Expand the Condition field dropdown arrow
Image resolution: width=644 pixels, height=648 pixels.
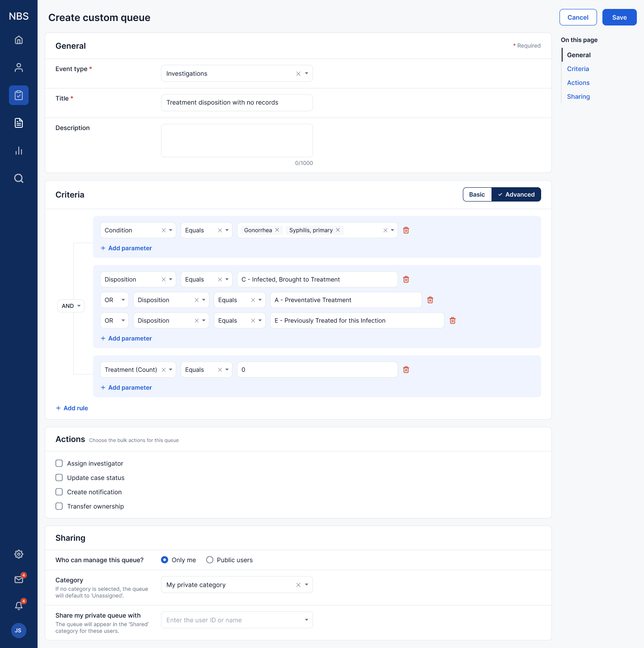pyautogui.click(x=171, y=230)
